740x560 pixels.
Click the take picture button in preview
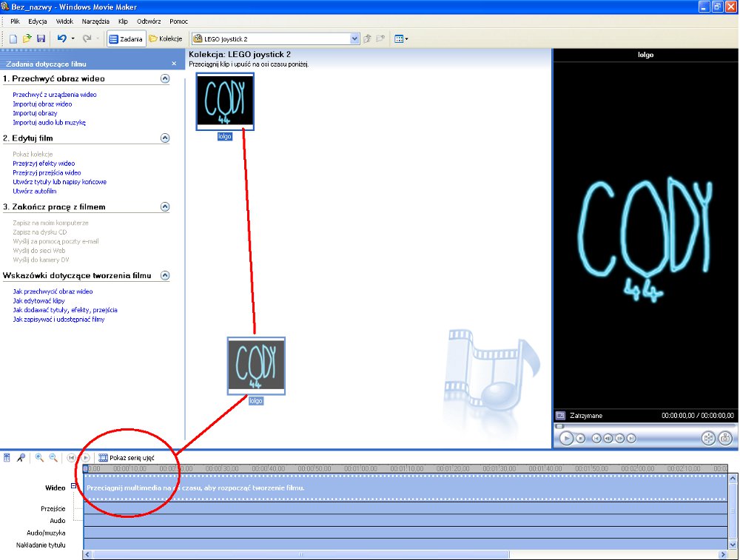[725, 438]
